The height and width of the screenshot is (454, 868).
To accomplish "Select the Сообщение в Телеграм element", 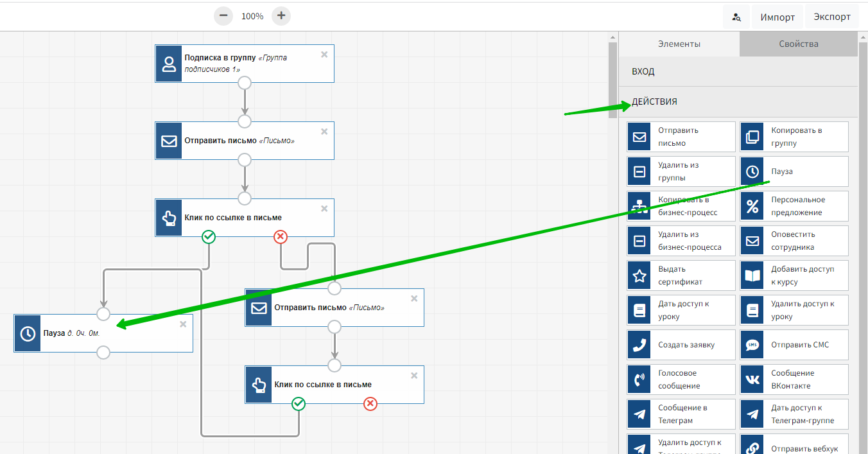I will tap(681, 414).
